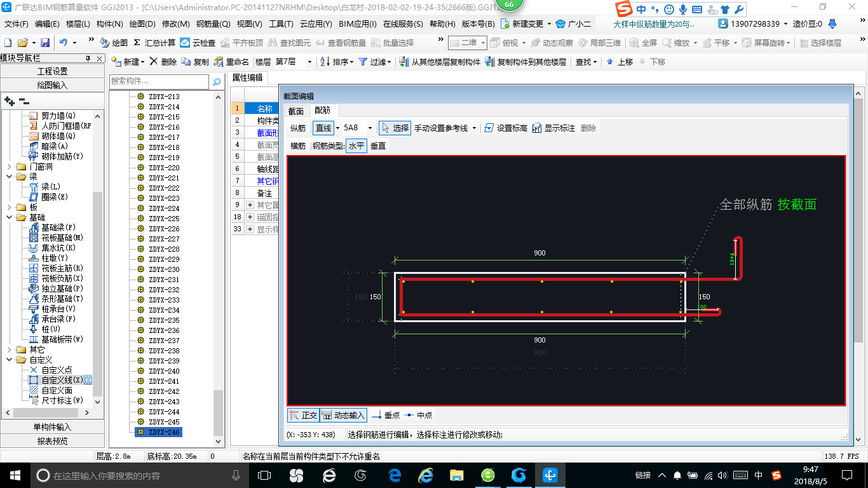This screenshot has width=868, height=488.
Task: Open the BIM应用(I) menu
Action: (x=358, y=24)
